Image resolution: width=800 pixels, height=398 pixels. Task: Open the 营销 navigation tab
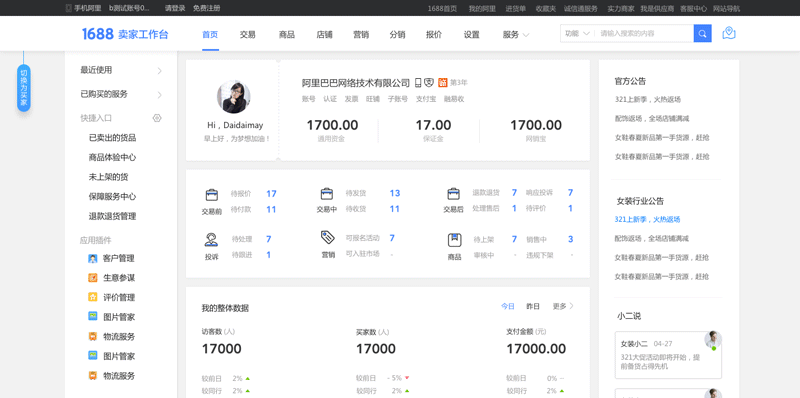pos(361,35)
